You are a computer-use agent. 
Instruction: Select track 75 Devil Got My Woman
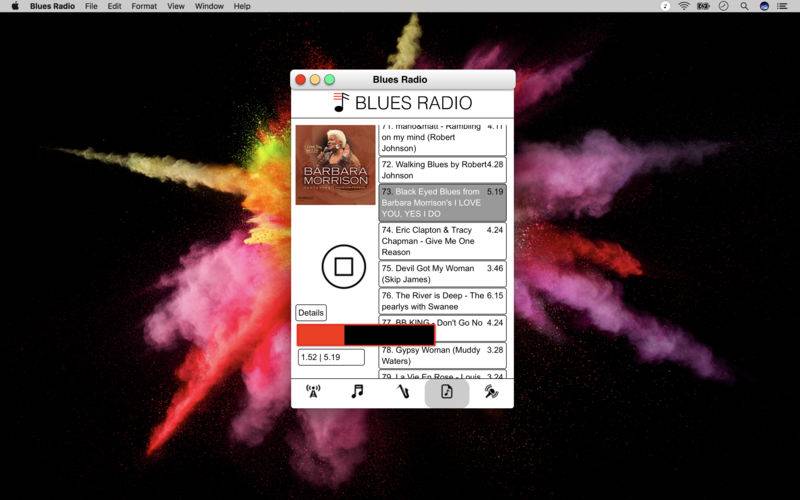(x=442, y=274)
